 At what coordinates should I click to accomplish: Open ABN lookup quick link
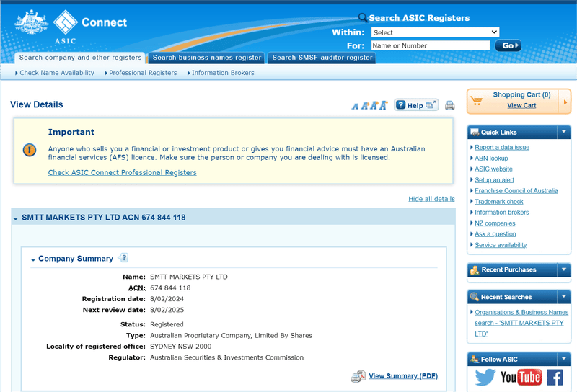click(491, 158)
